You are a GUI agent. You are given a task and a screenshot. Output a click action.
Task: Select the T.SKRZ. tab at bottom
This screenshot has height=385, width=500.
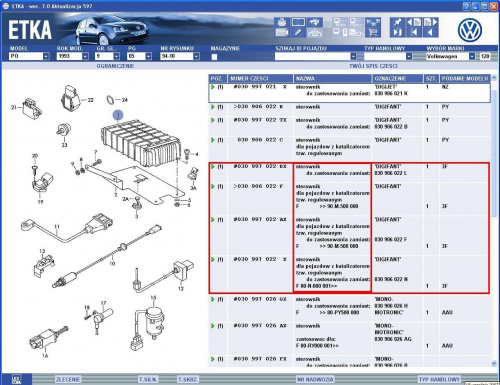point(188,379)
